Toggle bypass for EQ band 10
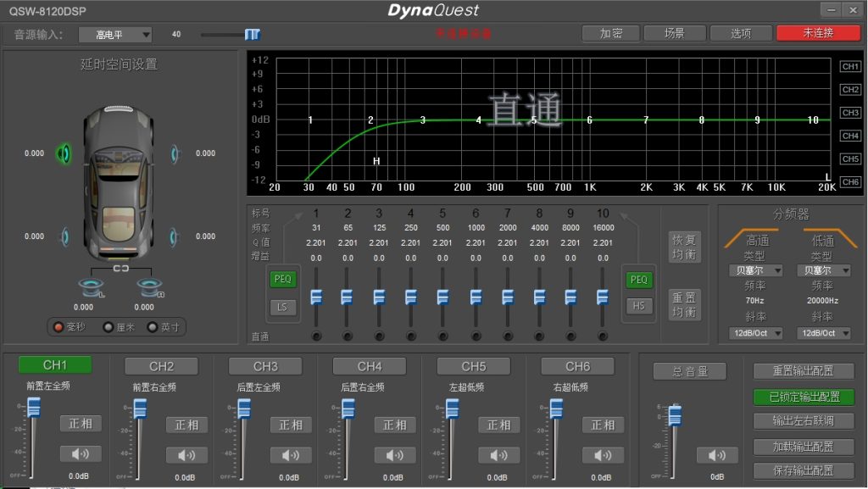The image size is (868, 489). 603,336
